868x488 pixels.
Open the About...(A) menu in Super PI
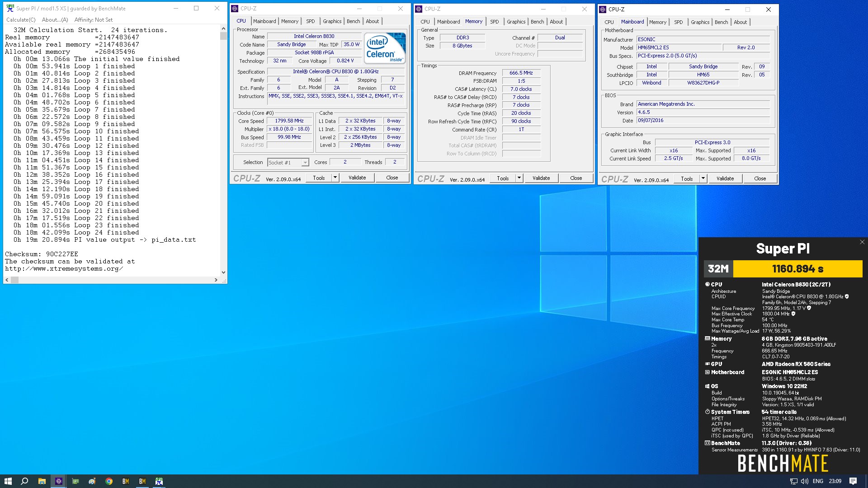point(55,20)
